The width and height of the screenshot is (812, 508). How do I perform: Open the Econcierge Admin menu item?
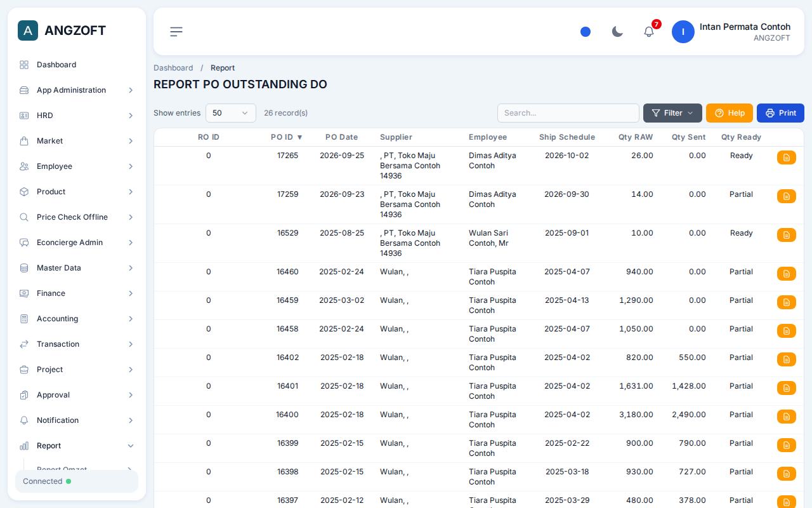[77, 243]
